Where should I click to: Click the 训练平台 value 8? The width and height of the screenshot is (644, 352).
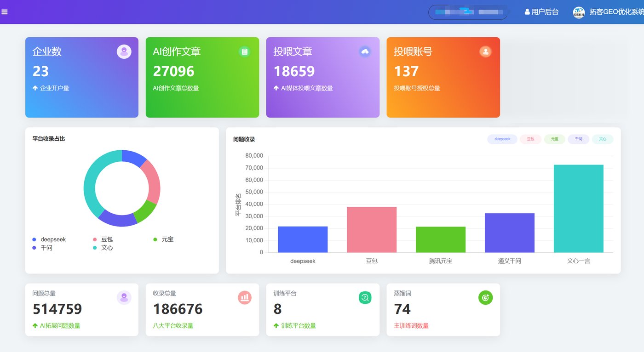tap(277, 309)
